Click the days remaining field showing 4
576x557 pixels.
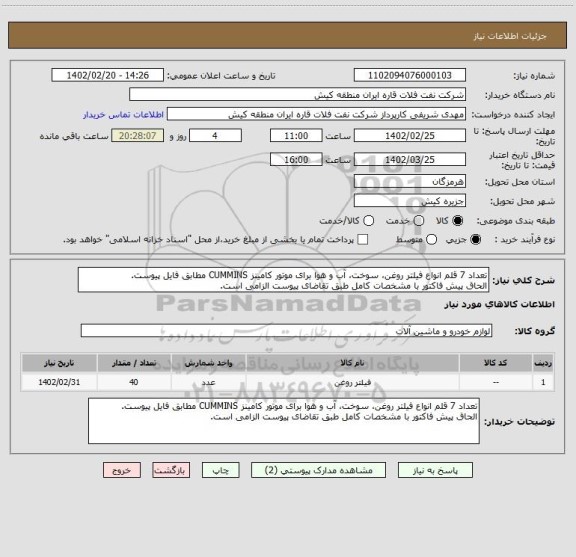[x=215, y=136]
